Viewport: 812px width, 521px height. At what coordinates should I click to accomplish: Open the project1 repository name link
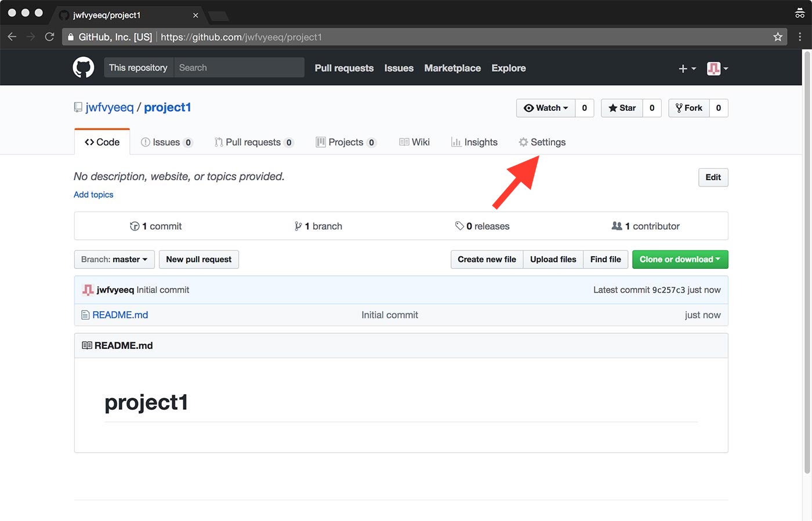(x=168, y=107)
